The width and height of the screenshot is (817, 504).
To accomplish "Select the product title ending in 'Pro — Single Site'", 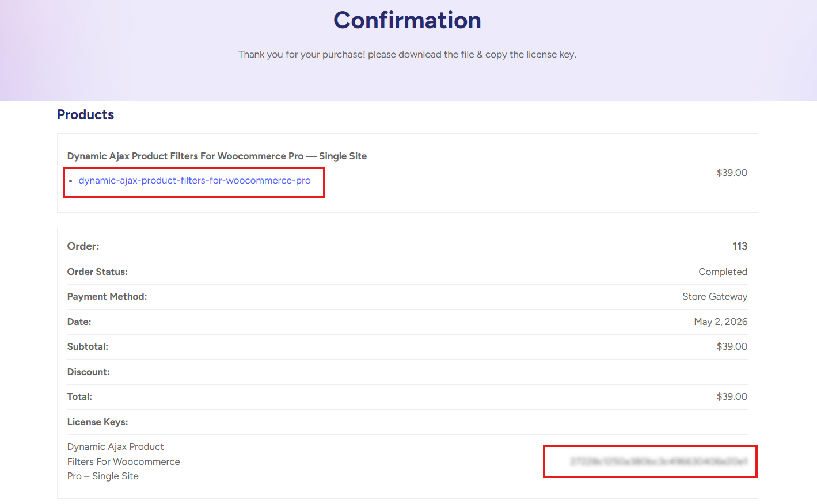I will (x=217, y=156).
